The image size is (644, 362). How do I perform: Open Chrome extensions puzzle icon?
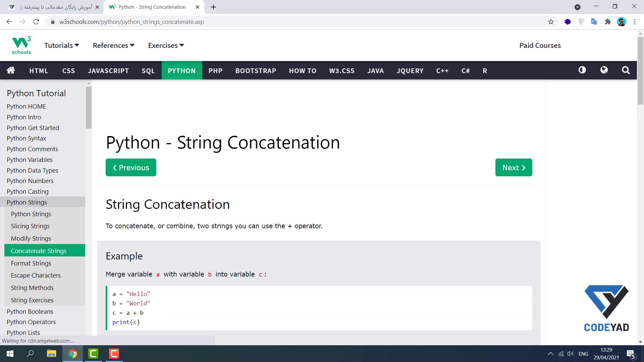pyautogui.click(x=608, y=22)
